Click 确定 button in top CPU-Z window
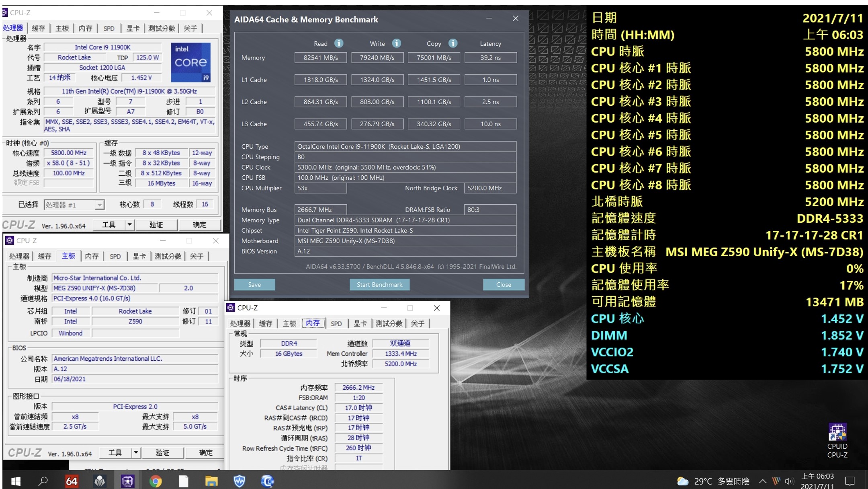The height and width of the screenshot is (489, 868). (200, 225)
